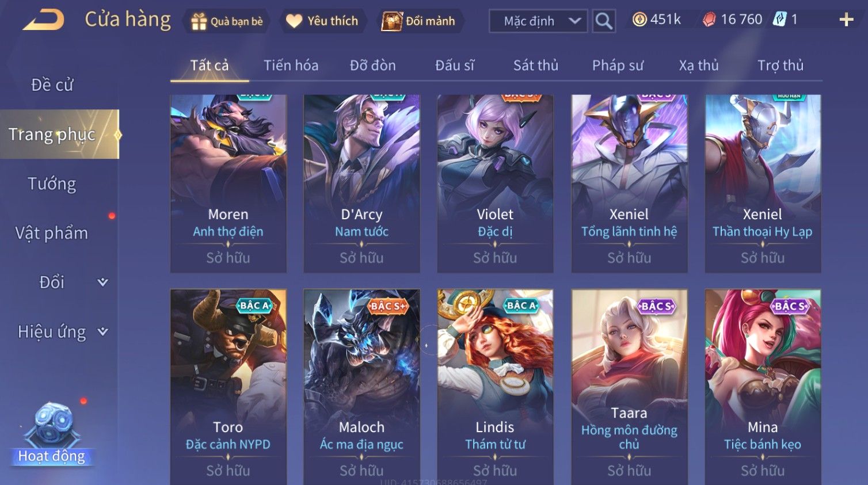Select Violet Đặc dị skin card
868x485 pixels.
pos(495,184)
